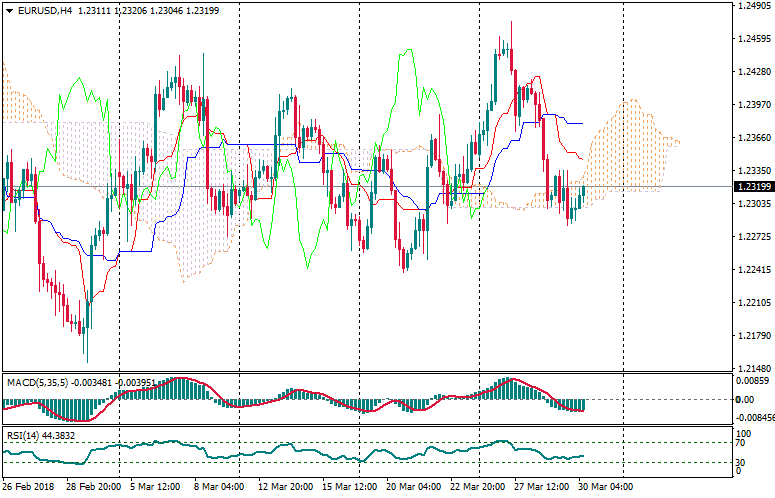Click the 20 Mar 04:00 time label
Screen dimensions: 775x498
412,488
